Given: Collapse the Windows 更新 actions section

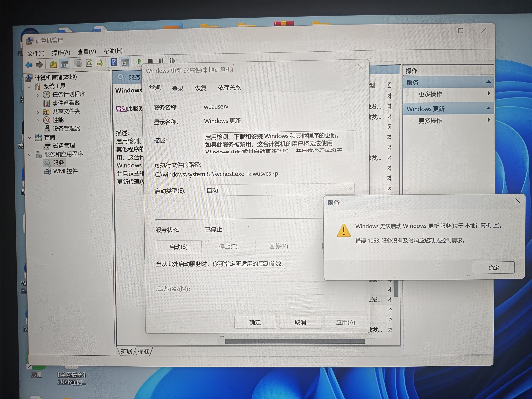Looking at the screenshot, I should coord(488,108).
